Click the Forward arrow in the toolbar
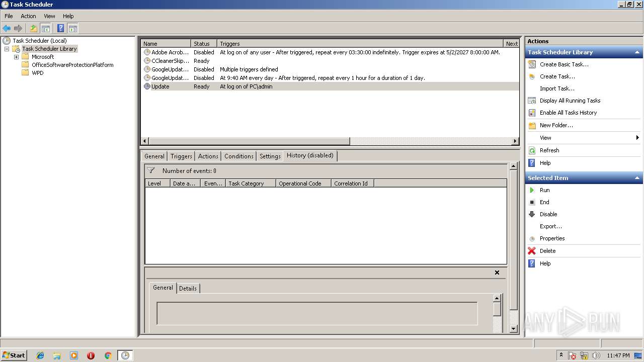Image resolution: width=644 pixels, height=362 pixels. pos(18,28)
